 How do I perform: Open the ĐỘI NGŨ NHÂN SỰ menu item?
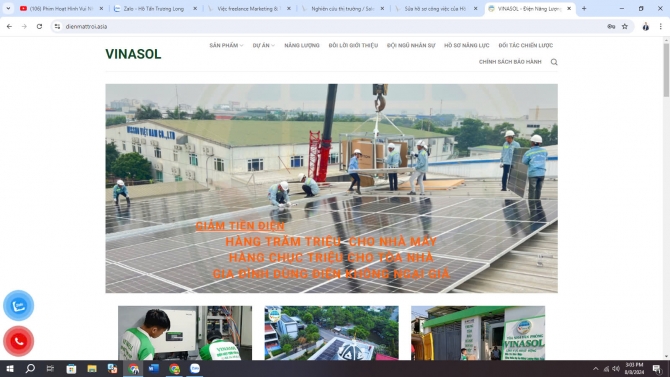pyautogui.click(x=411, y=45)
